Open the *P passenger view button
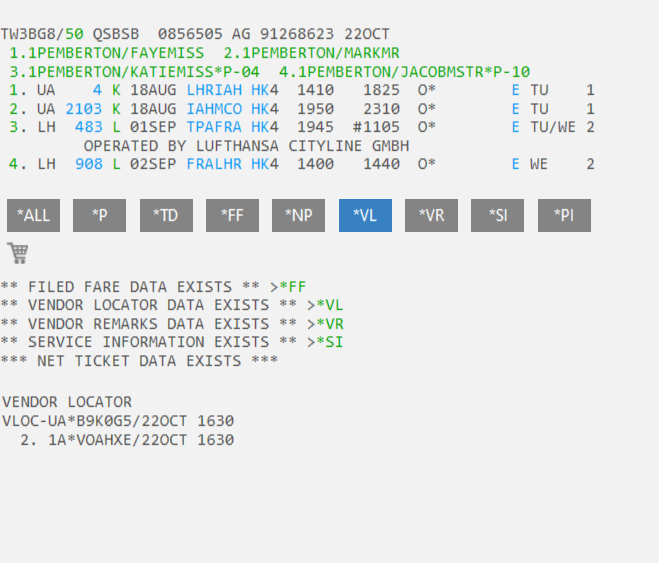The width and height of the screenshot is (659, 563). [x=100, y=216]
